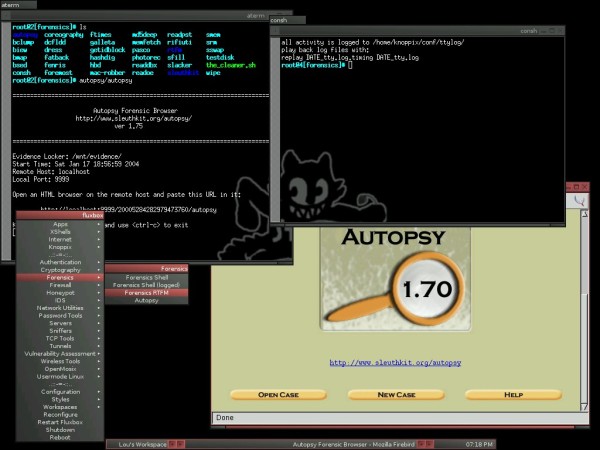Click the consh window title bar

coord(417,31)
